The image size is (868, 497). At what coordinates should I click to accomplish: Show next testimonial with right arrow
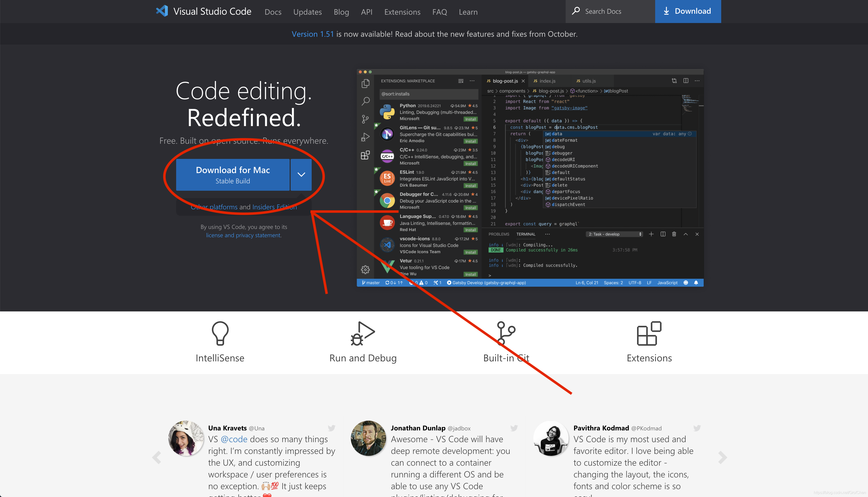pyautogui.click(x=722, y=457)
